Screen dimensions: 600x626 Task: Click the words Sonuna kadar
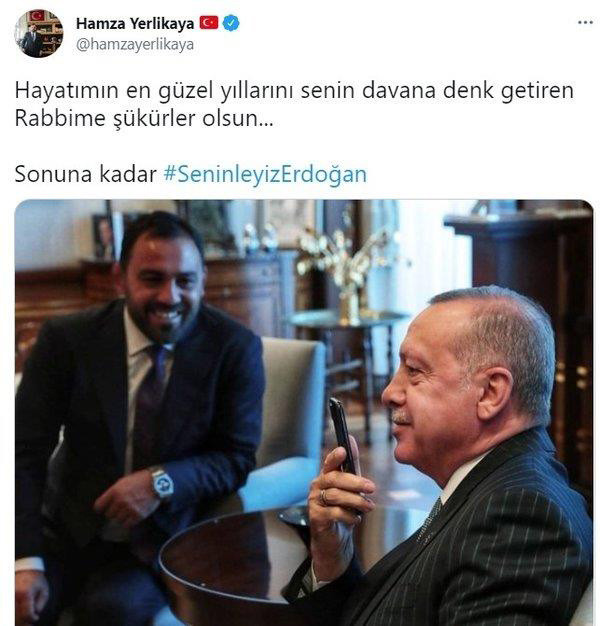click(x=85, y=174)
